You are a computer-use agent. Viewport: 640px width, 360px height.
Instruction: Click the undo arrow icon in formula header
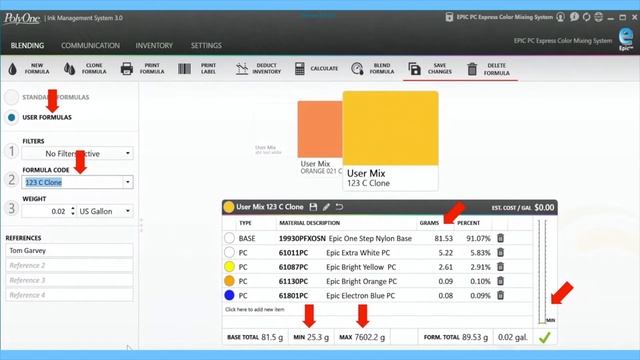339,207
